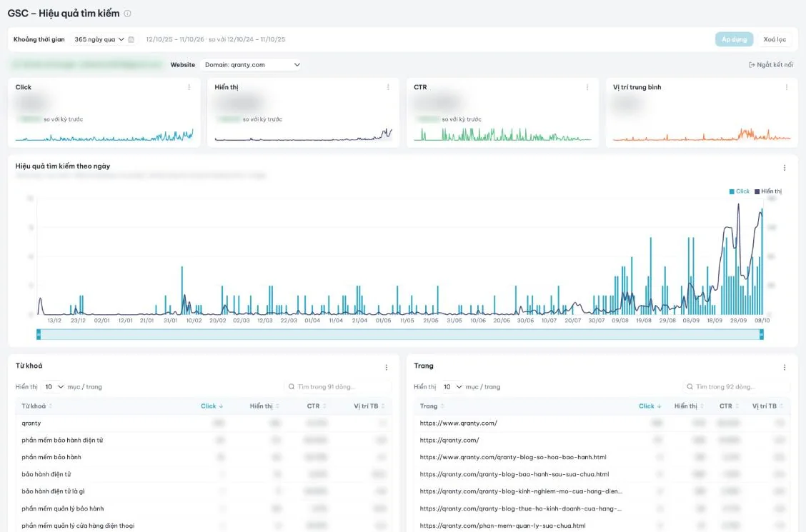This screenshot has width=806, height=532.
Task: Sort keywords table by Click column
Action: 212,406
